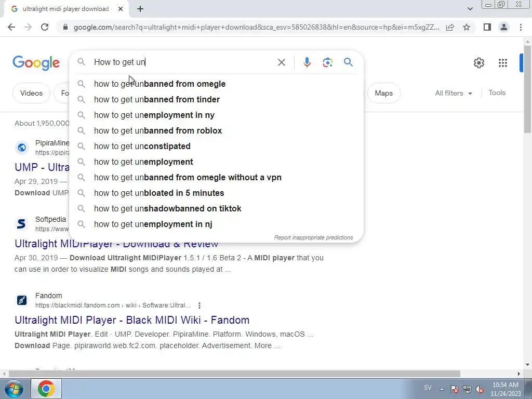
Task: Open a new tab with plus button
Action: click(x=140, y=9)
